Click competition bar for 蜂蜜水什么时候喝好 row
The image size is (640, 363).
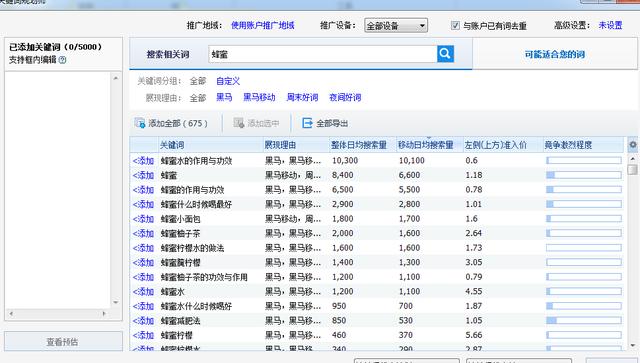584,306
